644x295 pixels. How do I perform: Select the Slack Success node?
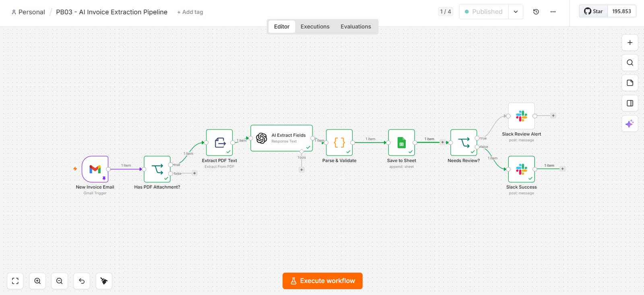[x=521, y=169]
